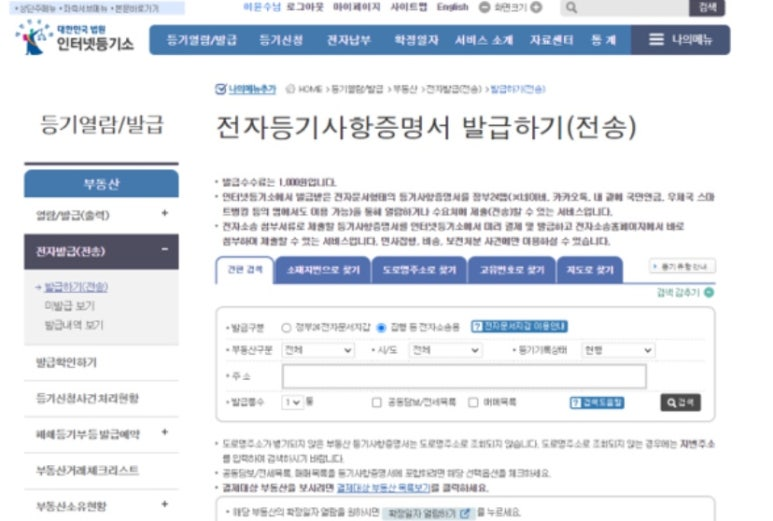Open 발급확인하기 sidebar item
The image size is (773, 521).
[66, 363]
